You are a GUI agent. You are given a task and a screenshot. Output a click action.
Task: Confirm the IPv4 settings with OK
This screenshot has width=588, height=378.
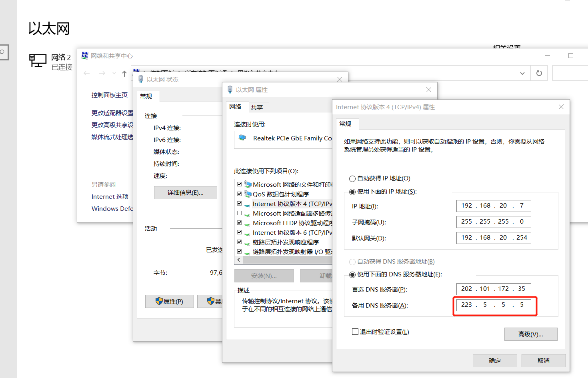494,360
